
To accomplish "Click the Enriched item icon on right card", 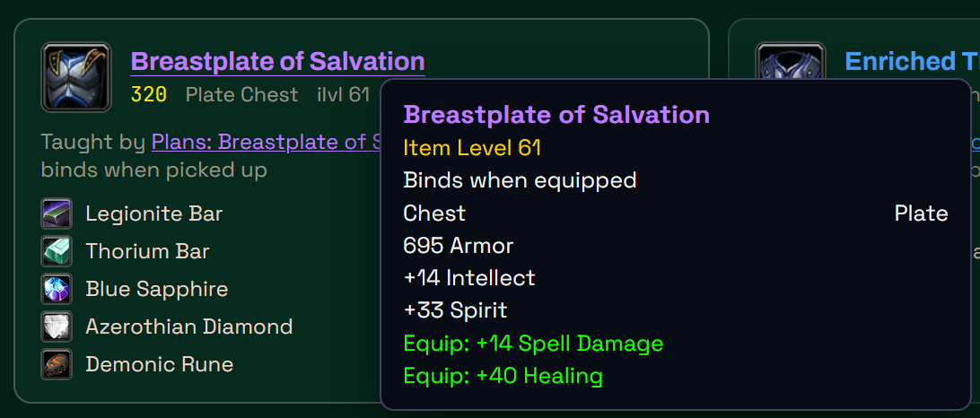I will point(791,61).
